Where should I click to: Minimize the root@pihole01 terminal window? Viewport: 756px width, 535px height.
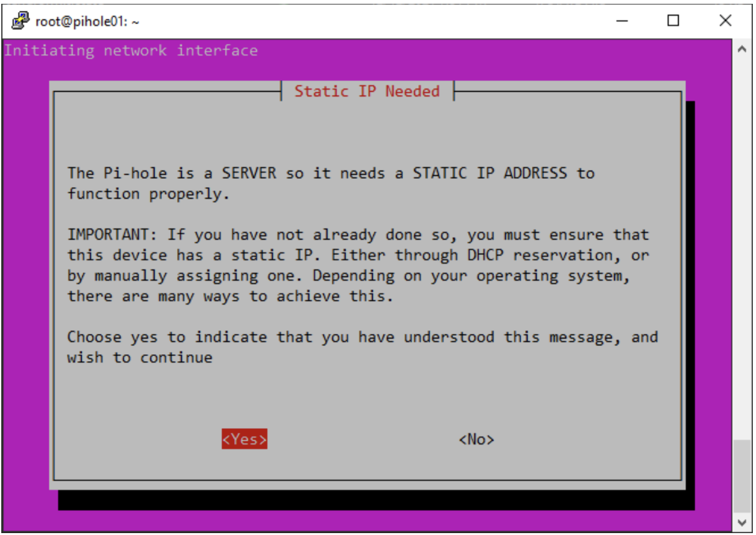[x=622, y=22]
